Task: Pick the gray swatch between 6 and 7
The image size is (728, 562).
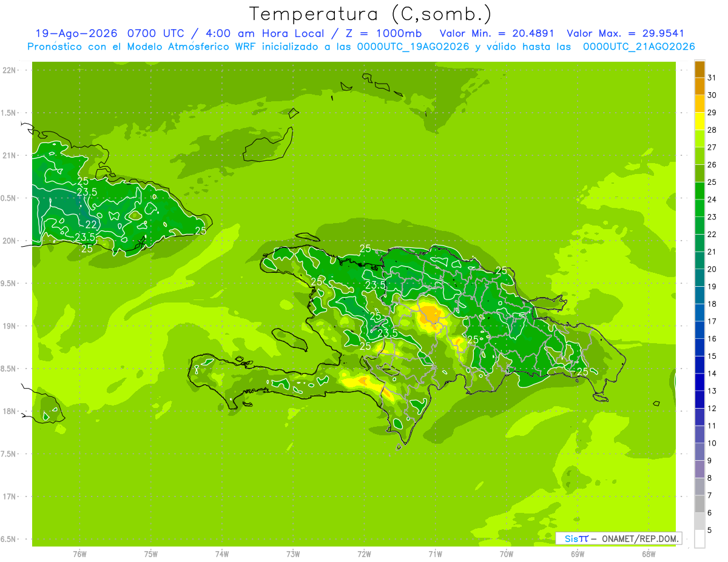Action: pyautogui.click(x=699, y=504)
